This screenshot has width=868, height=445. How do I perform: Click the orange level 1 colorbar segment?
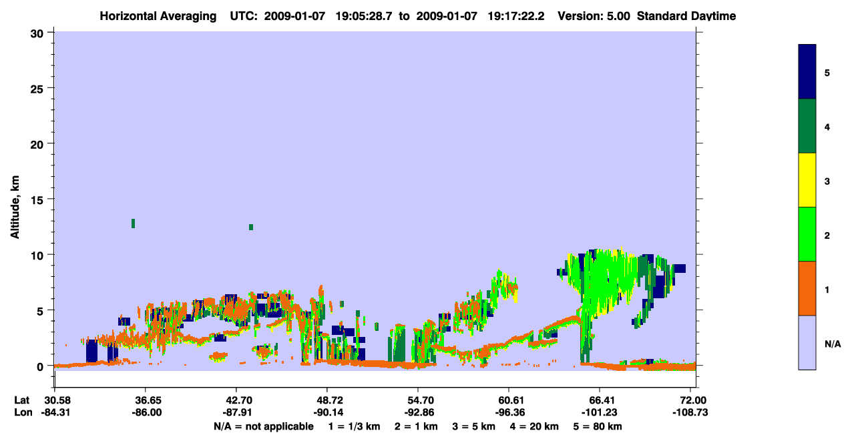pos(807,288)
